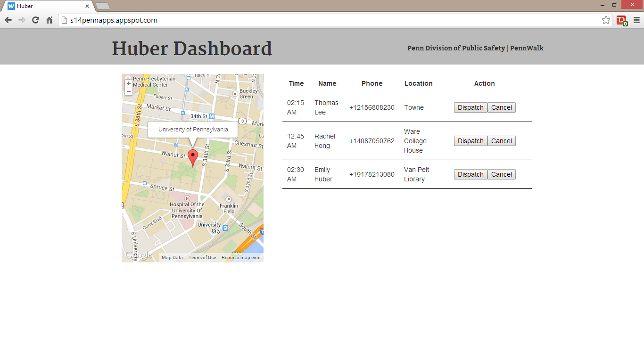The height and width of the screenshot is (342, 644).
Task: Click the University of Pennsylvania map popup
Action: 193,130
